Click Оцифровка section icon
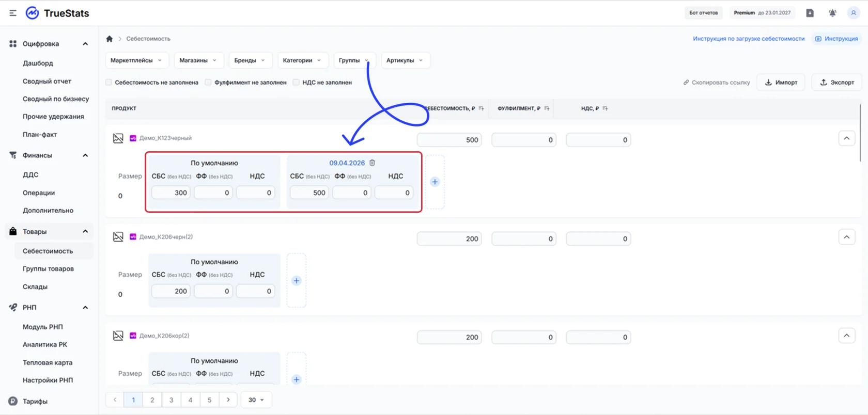Viewport: 868px width, 415px height. coord(13,44)
